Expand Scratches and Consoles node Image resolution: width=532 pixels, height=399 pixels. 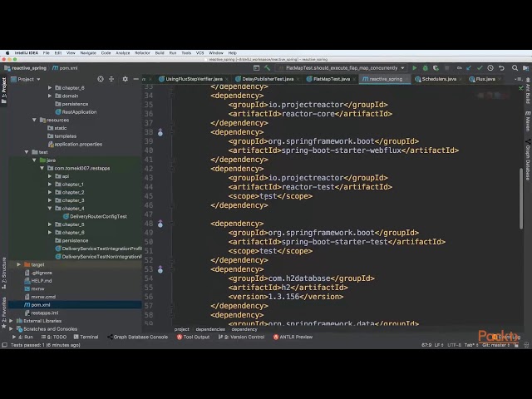11,329
